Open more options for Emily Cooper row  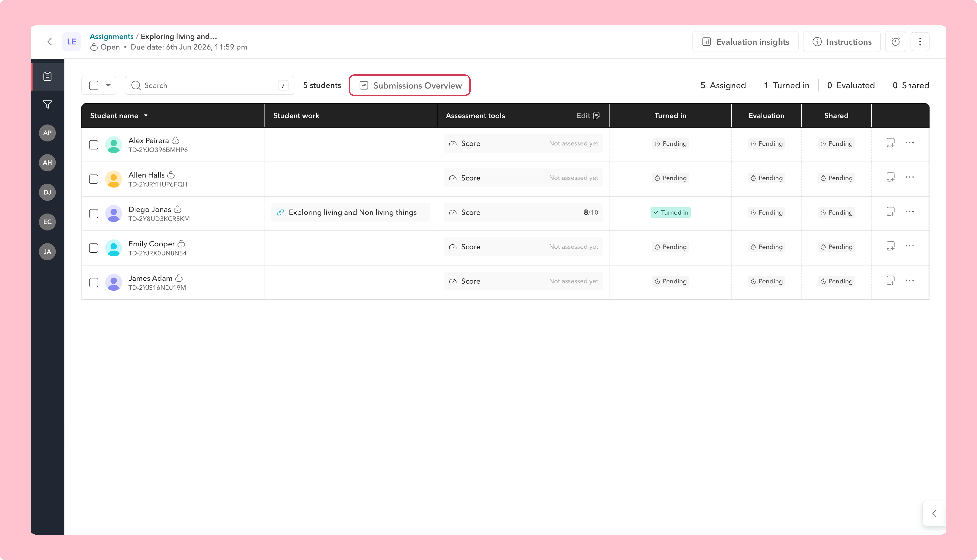tap(910, 246)
